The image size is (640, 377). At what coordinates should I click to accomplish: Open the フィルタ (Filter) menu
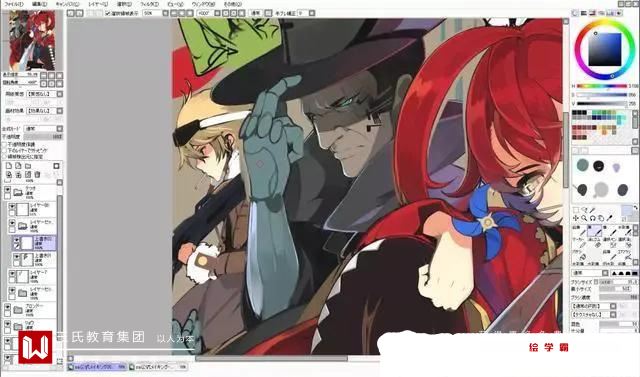[x=149, y=4]
